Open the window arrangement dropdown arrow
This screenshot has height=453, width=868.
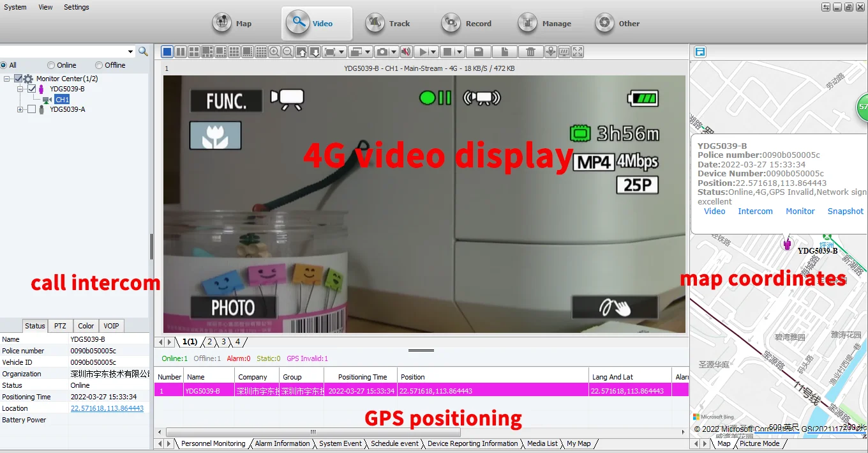point(368,52)
